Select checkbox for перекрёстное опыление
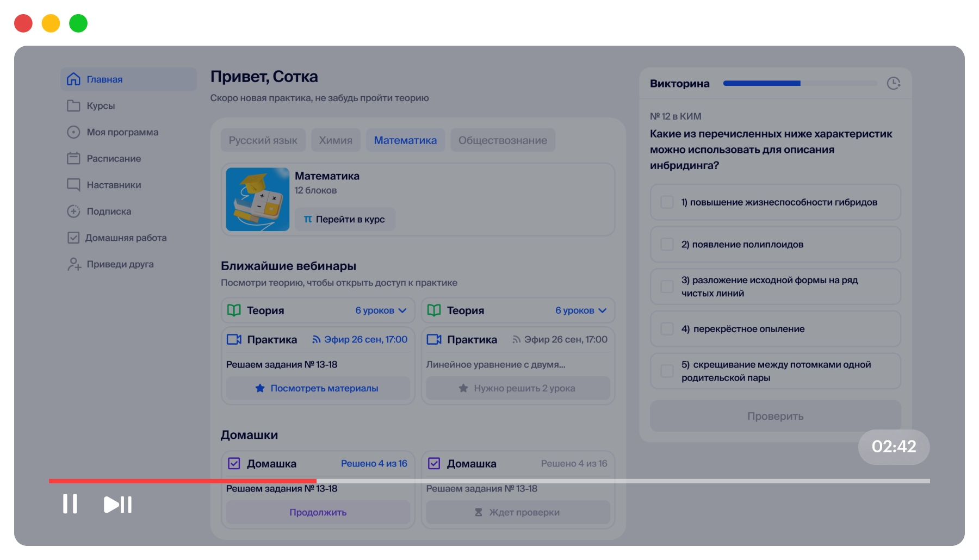The height and width of the screenshot is (560, 979). pos(667,329)
